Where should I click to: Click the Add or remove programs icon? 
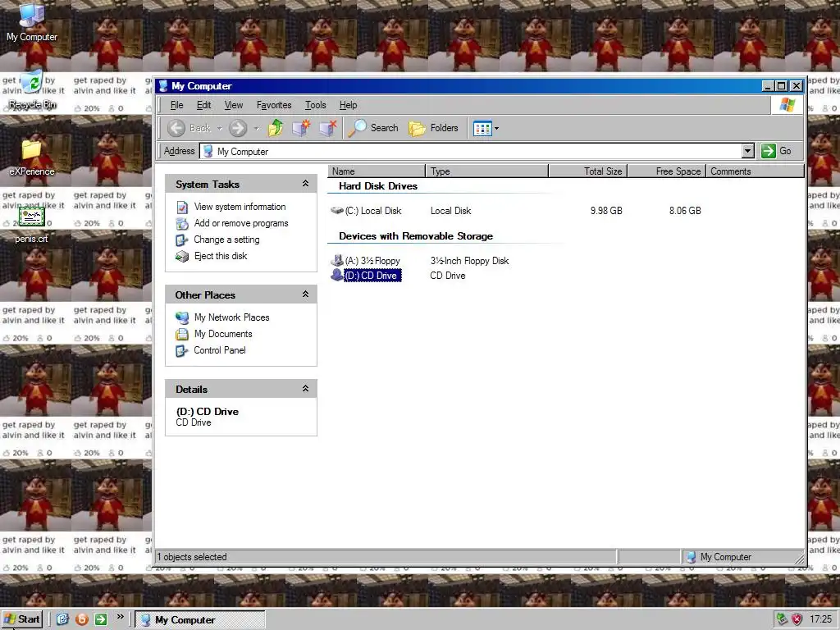182,223
